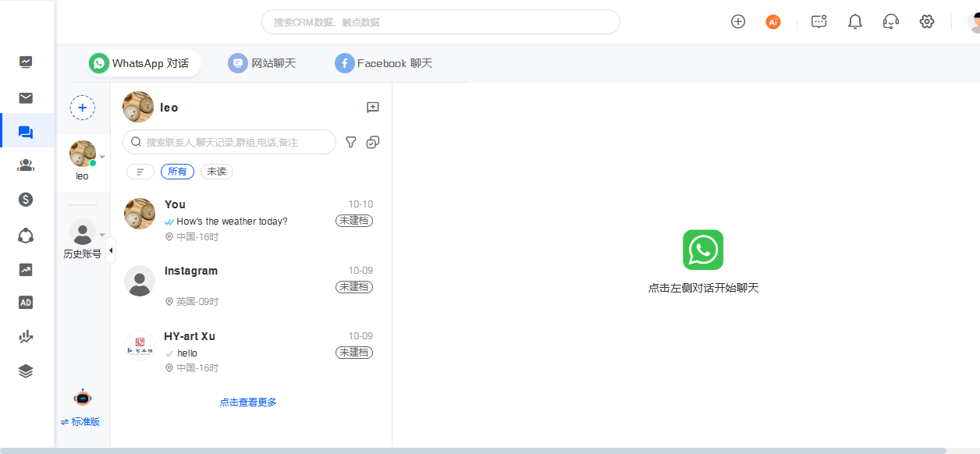Open the trend chart sidebar icon

[x=26, y=269]
